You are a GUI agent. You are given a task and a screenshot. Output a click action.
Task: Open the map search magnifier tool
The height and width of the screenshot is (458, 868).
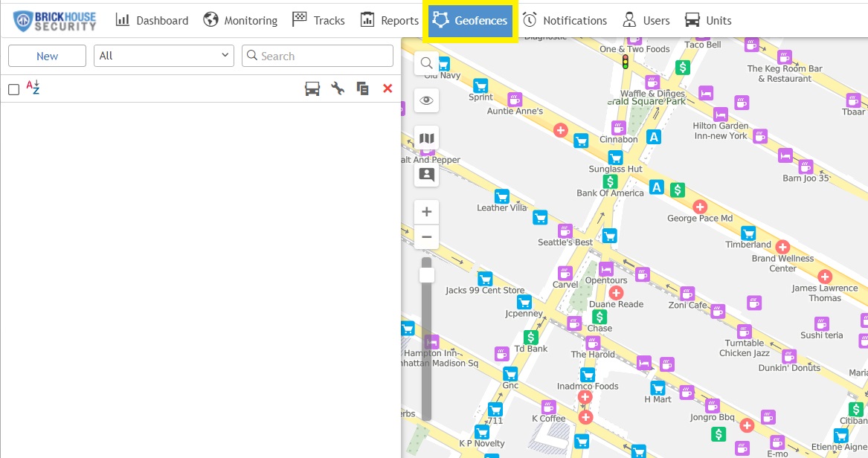[426, 63]
